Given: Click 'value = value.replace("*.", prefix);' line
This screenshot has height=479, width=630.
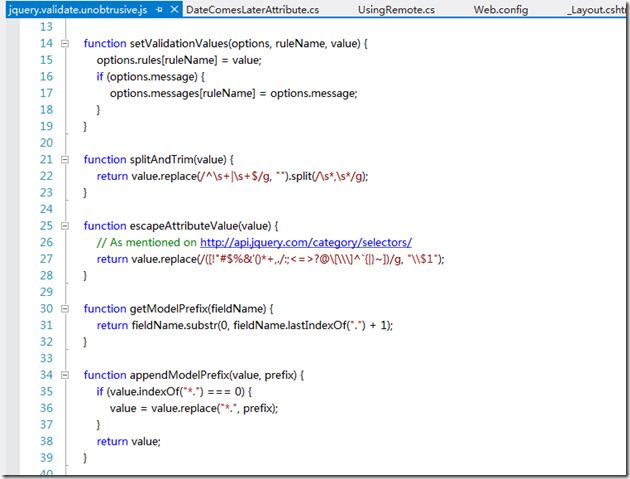Looking at the screenshot, I should (x=194, y=408).
